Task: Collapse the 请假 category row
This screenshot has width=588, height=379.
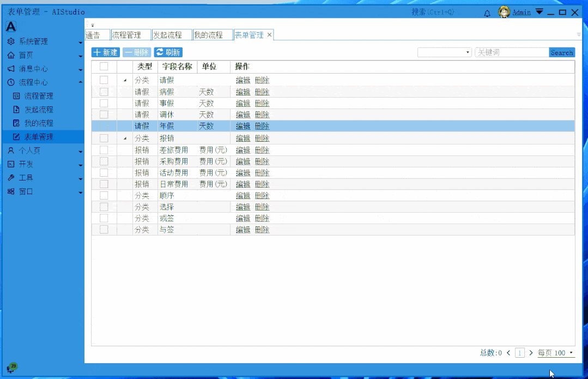Action: [124, 79]
